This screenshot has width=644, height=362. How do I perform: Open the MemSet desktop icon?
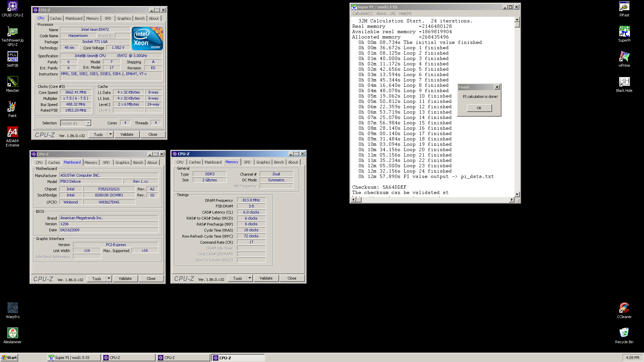click(x=12, y=84)
